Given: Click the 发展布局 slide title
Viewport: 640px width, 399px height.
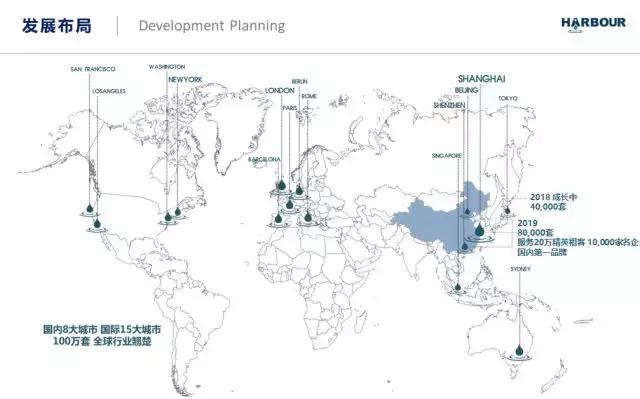Looking at the screenshot, I should click(57, 26).
